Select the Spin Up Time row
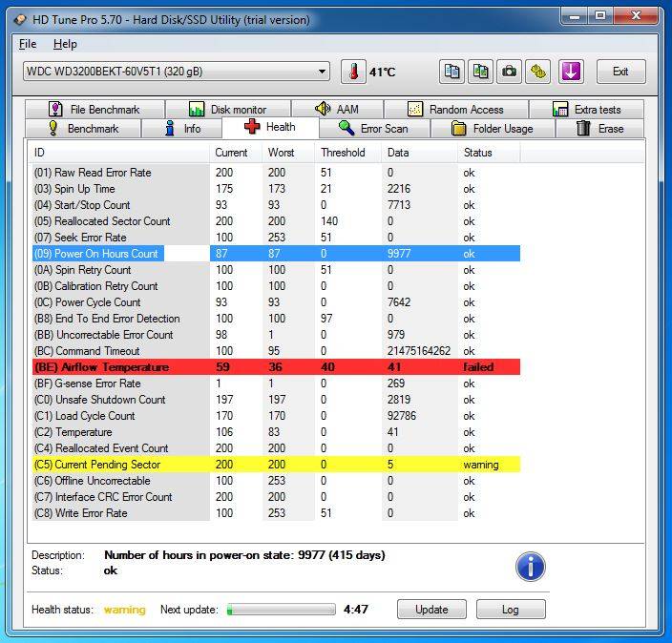The image size is (672, 643). pyautogui.click(x=277, y=189)
